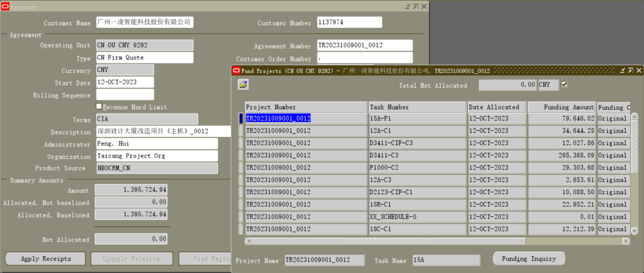Click the scroll down arrow of funding table

tap(634, 231)
